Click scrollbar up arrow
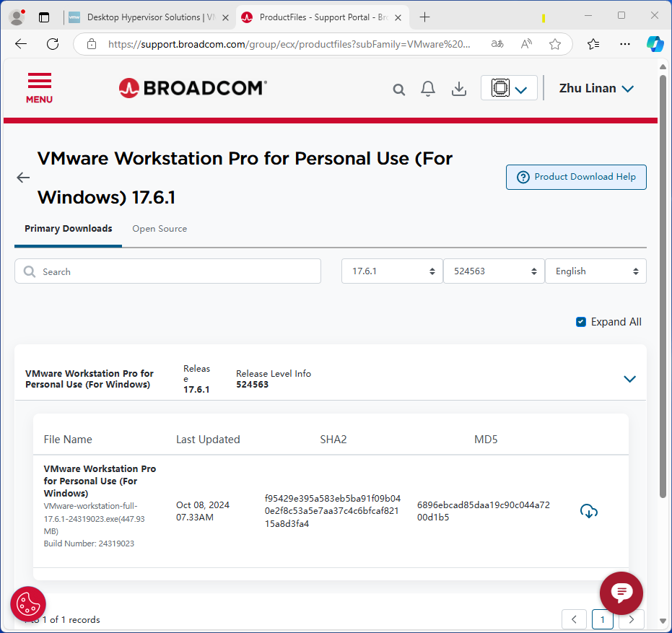The height and width of the screenshot is (633, 672). pos(663,66)
